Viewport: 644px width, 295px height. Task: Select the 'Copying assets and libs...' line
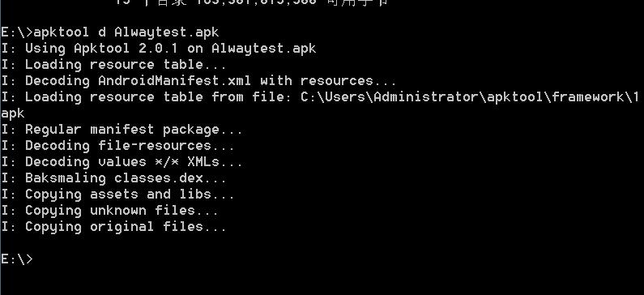117,194
